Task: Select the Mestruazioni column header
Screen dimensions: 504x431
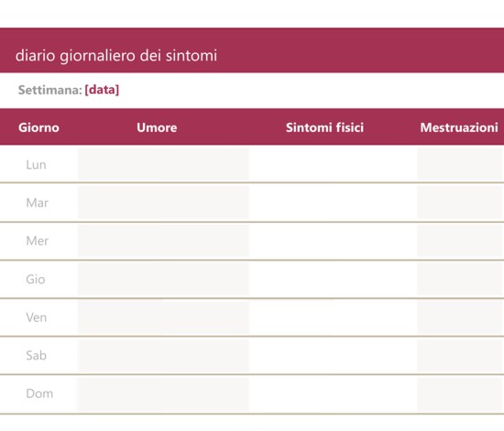Action: [x=459, y=127]
